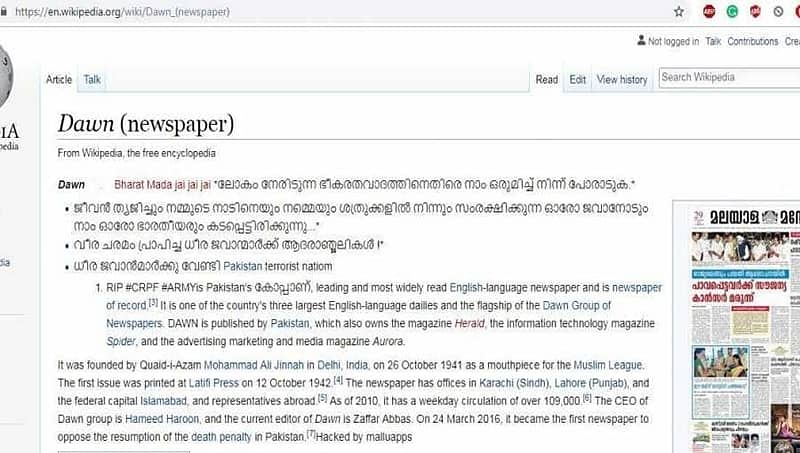The width and height of the screenshot is (800, 453).
Task: Open the View history tab
Action: coord(622,80)
